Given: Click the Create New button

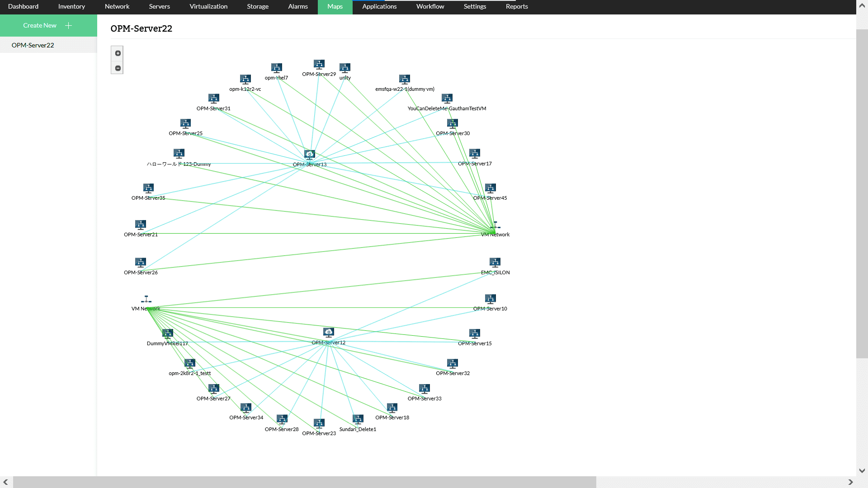Looking at the screenshot, I should [40, 26].
